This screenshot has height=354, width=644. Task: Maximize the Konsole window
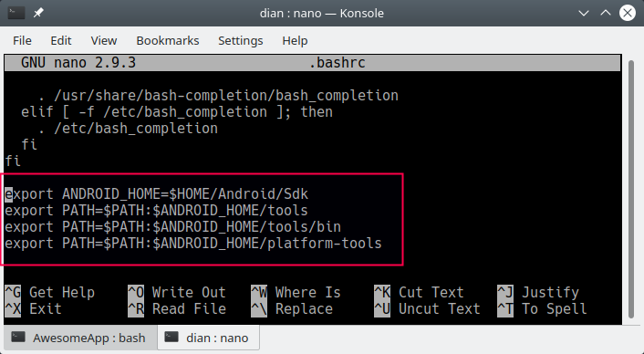pos(606,13)
